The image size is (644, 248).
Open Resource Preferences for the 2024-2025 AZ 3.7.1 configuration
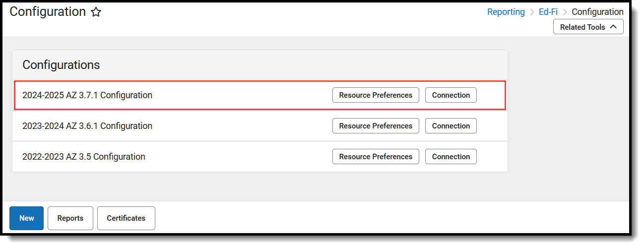376,95
